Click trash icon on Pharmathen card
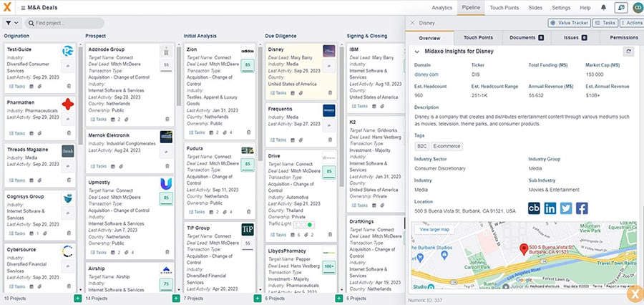The image size is (644, 305). coord(69,133)
